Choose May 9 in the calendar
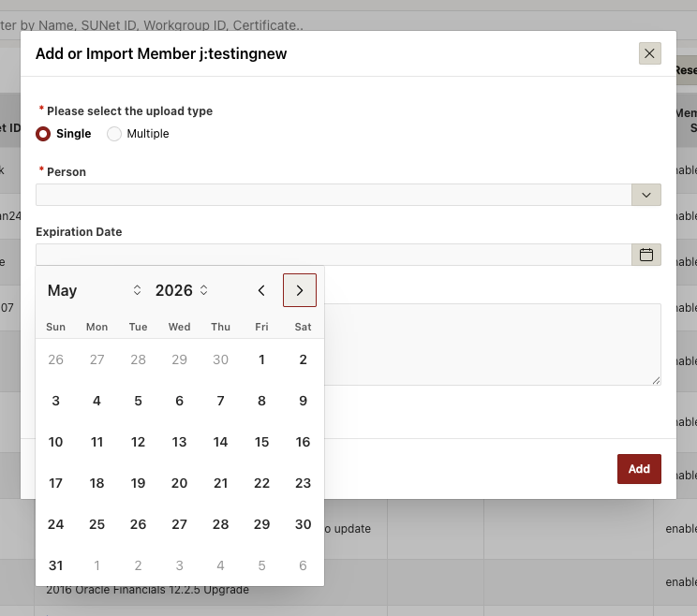 click(x=304, y=401)
